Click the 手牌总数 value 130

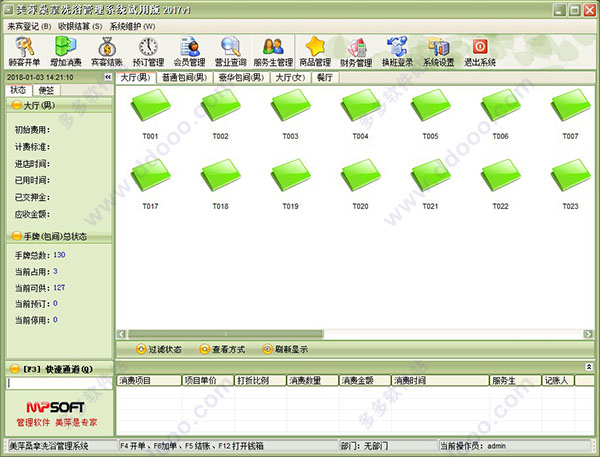pyautogui.click(x=59, y=255)
